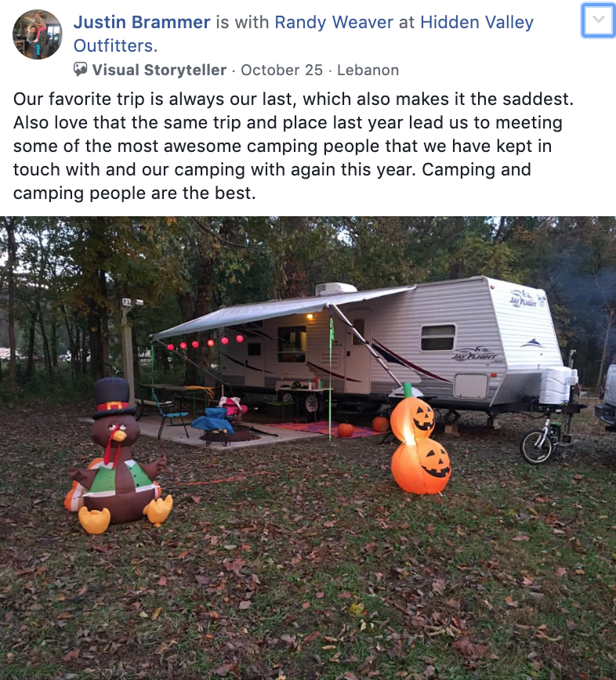
Task: Open the post options chevron menu
Action: [x=598, y=20]
